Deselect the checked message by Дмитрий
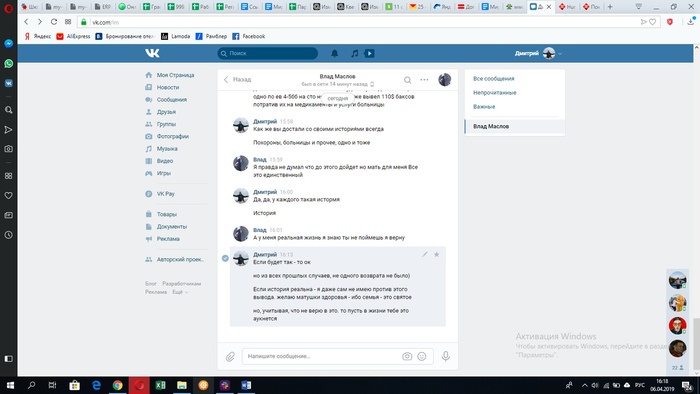Image resolution: width=700 pixels, height=394 pixels. pyautogui.click(x=225, y=258)
